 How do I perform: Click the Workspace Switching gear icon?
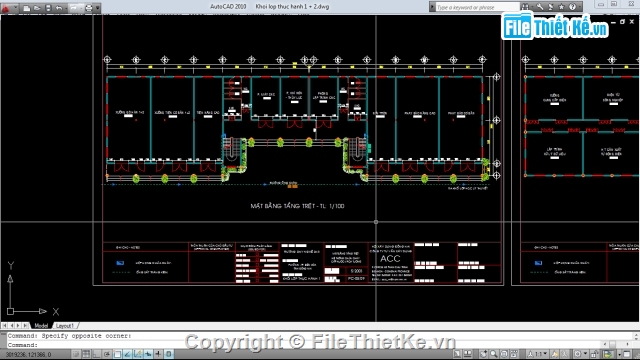coord(578,354)
